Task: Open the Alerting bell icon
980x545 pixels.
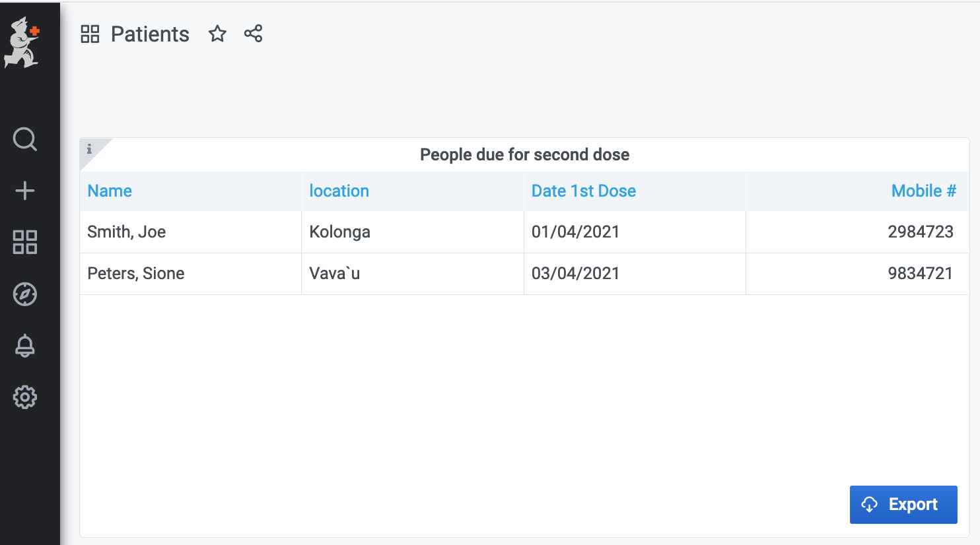Action: point(25,346)
